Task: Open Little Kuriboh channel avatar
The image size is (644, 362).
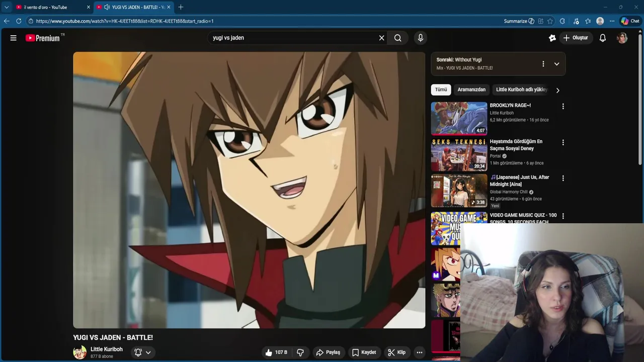Action: click(79, 352)
